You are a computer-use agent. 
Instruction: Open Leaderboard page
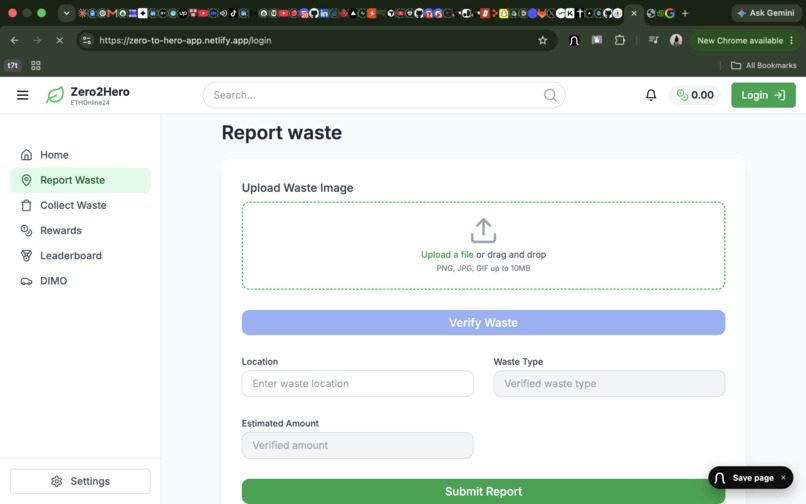pos(80,256)
